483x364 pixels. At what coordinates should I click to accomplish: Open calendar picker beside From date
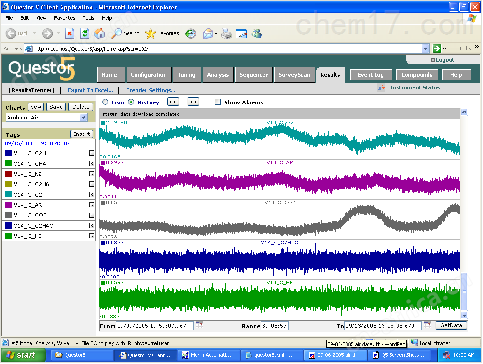pyautogui.click(x=199, y=325)
